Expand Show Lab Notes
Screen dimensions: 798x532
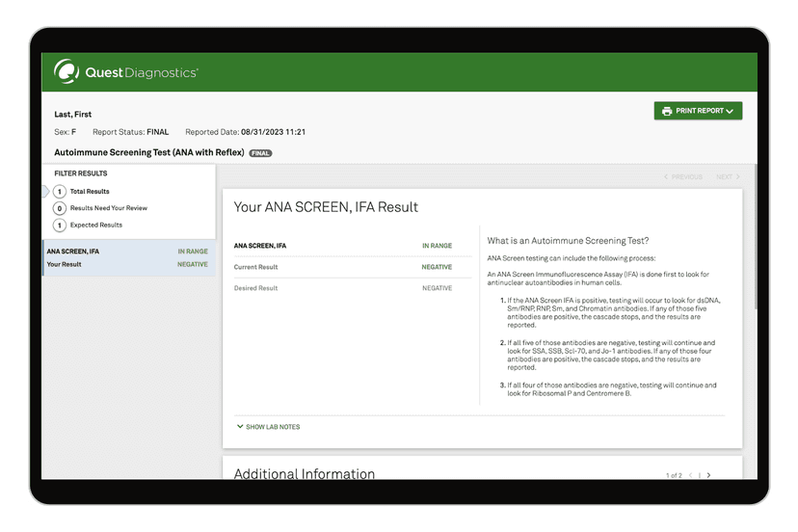[273, 427]
